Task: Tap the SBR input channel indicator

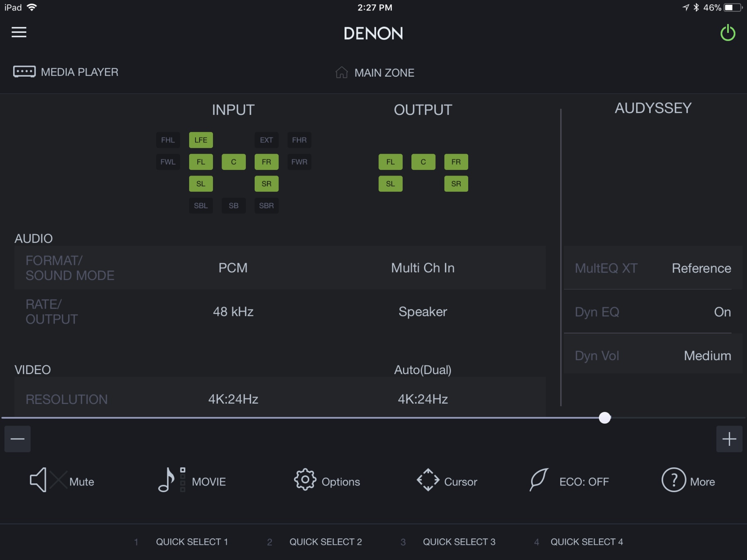Action: click(266, 206)
